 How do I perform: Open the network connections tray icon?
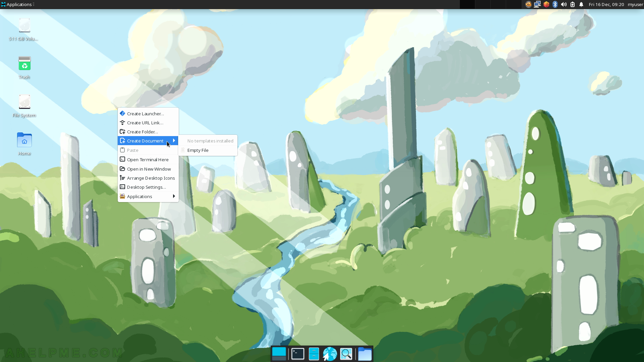[537, 4]
